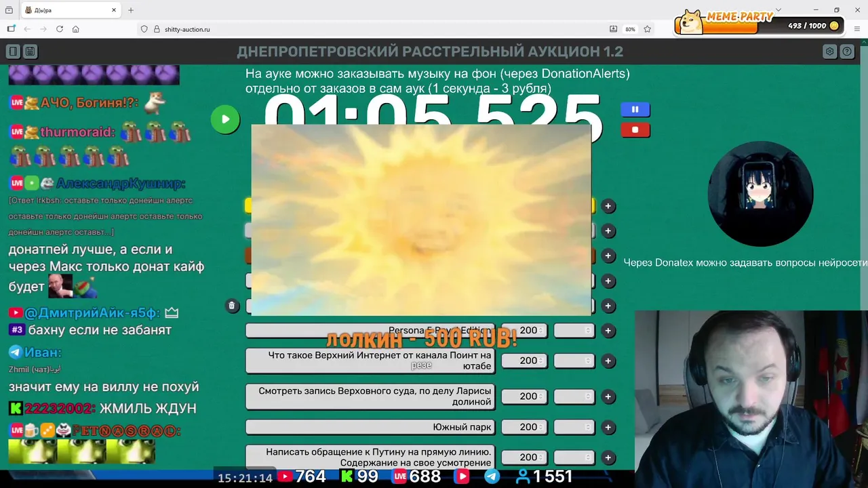Click the Telegram icon in bottom bar
The image size is (868, 488).
click(492, 476)
